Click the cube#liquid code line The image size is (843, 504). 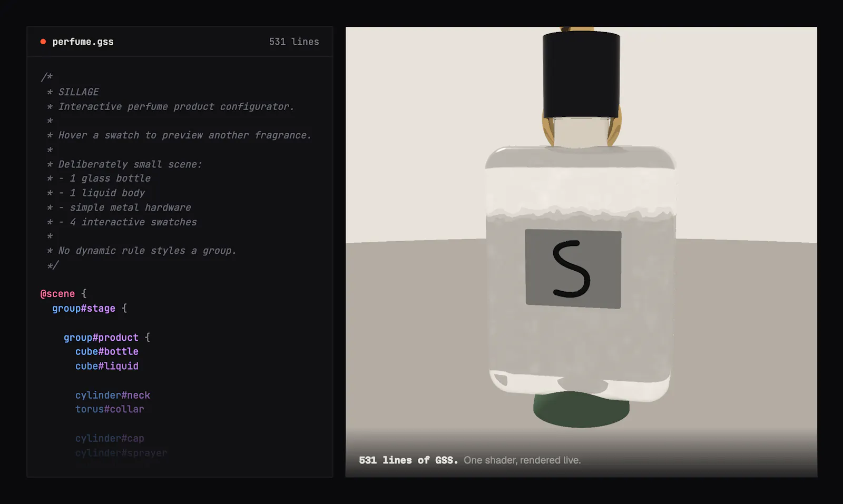pyautogui.click(x=106, y=366)
